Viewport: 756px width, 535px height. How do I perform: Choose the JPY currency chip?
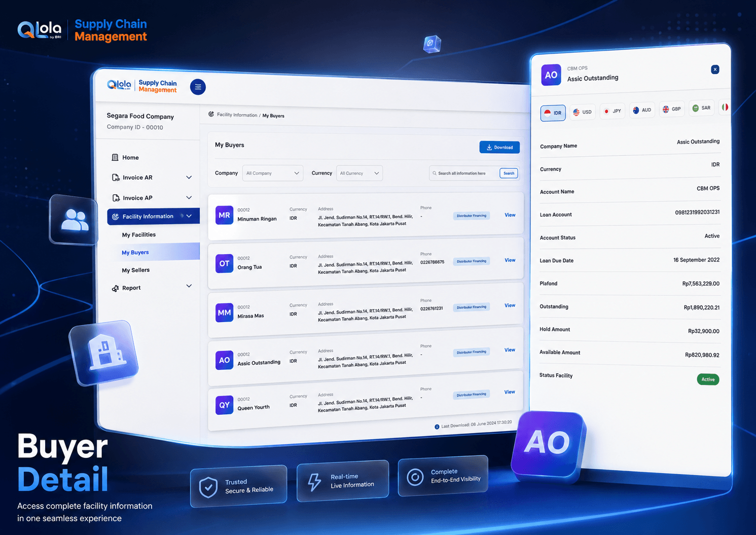pos(612,111)
